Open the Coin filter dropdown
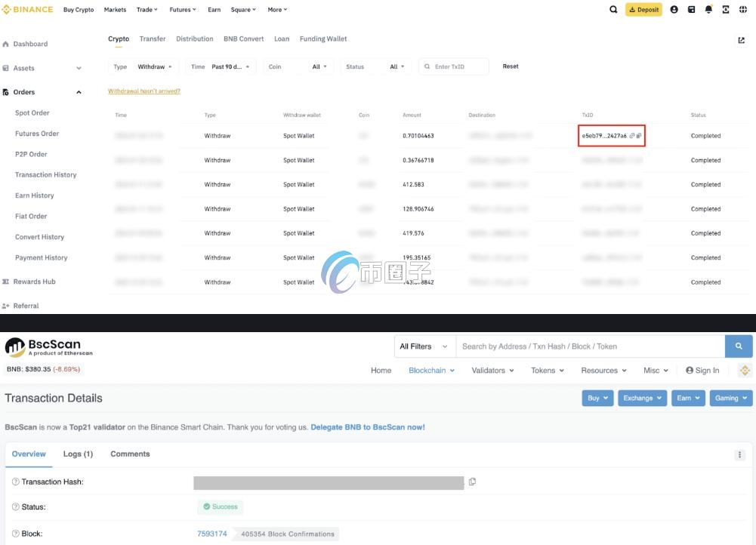 click(298, 66)
